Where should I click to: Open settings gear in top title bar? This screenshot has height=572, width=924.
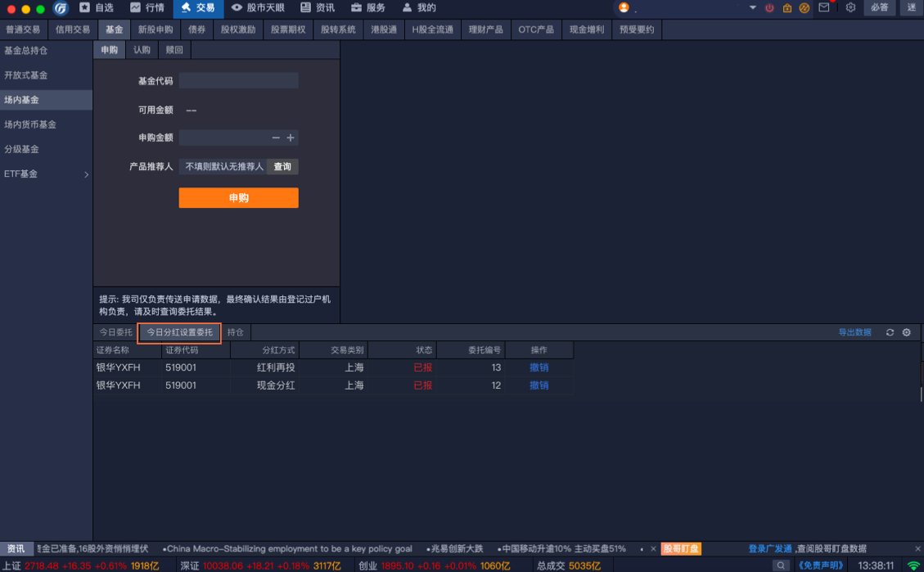[850, 8]
